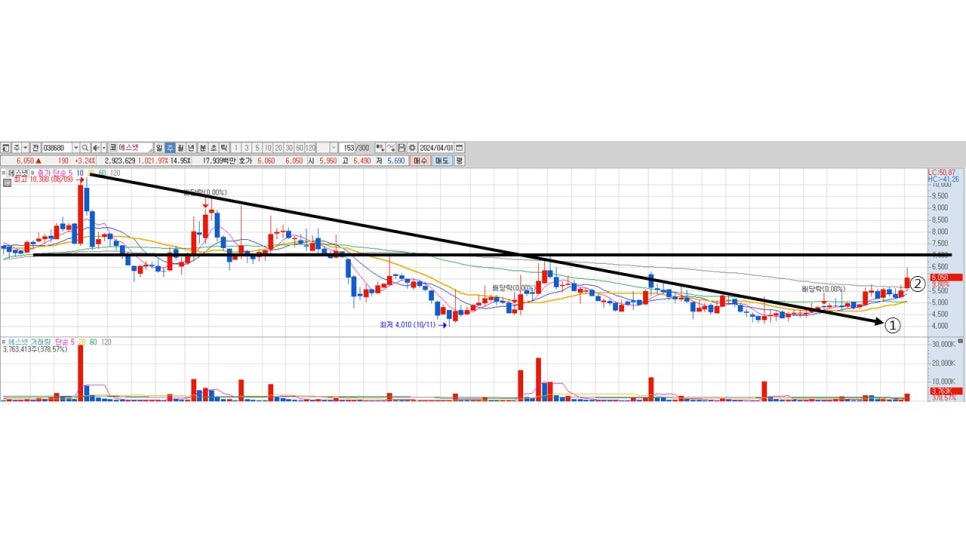Click the small square before the 에스넷 거래량 legend

coord(4,341)
